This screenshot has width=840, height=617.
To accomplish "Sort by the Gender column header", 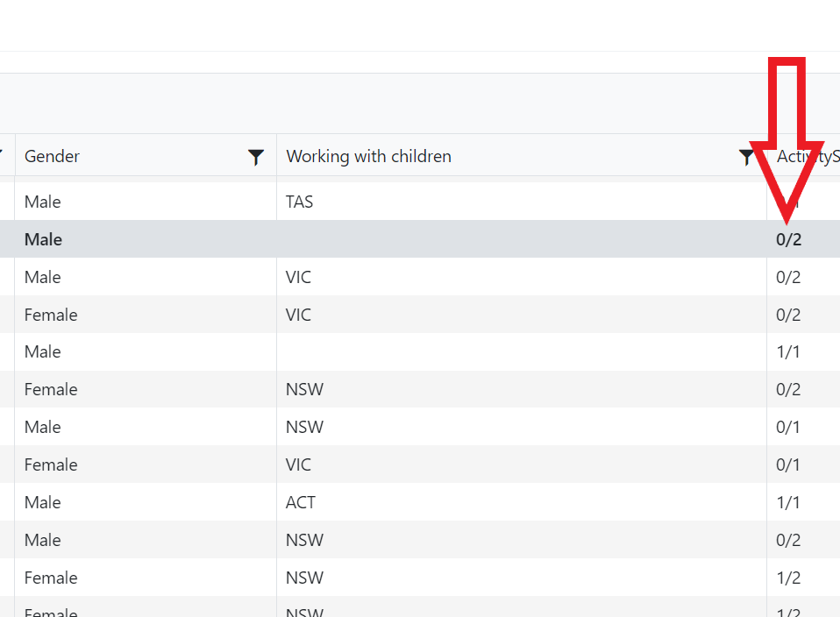I will tap(52, 156).
